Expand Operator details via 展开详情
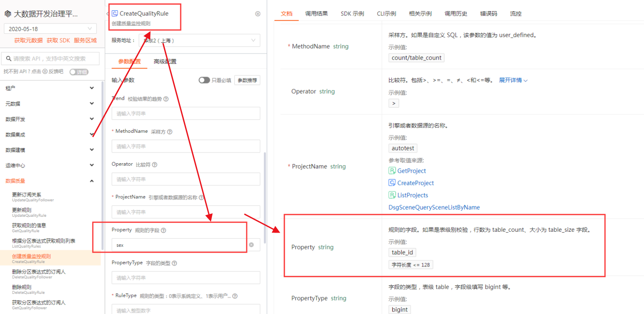 coord(513,80)
